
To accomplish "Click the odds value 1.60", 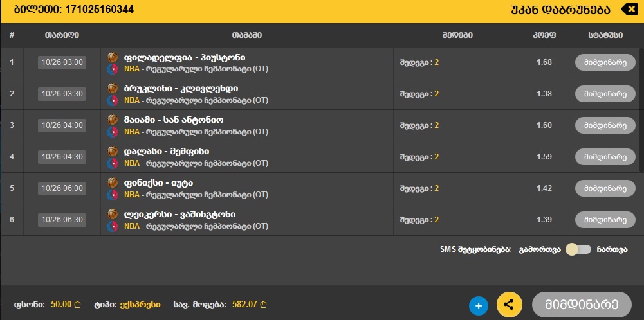I will [544, 125].
